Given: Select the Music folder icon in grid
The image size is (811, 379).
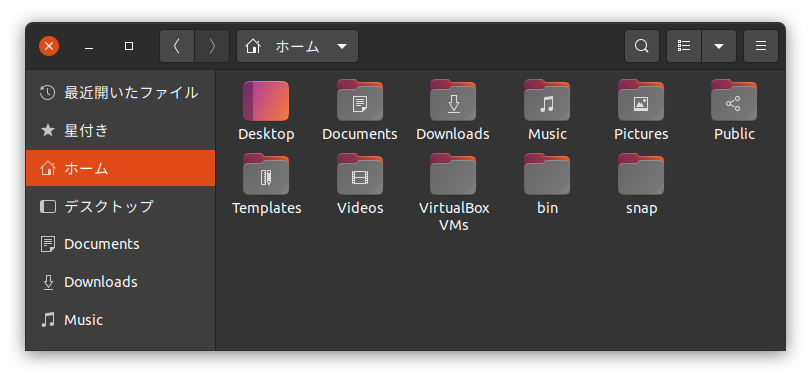Looking at the screenshot, I should (547, 101).
